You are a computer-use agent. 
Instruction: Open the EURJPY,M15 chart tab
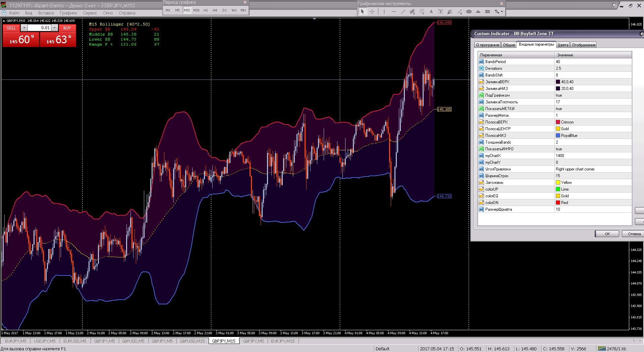pyautogui.click(x=283, y=341)
